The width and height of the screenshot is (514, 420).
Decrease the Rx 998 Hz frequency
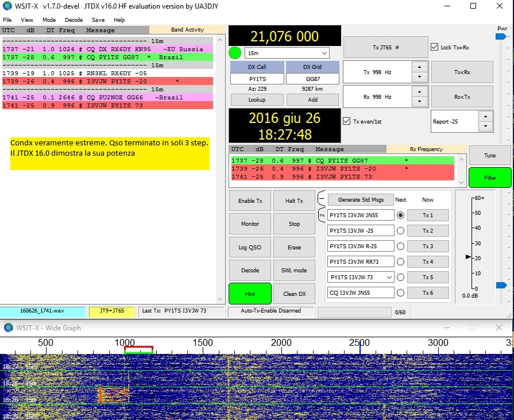tap(420, 102)
